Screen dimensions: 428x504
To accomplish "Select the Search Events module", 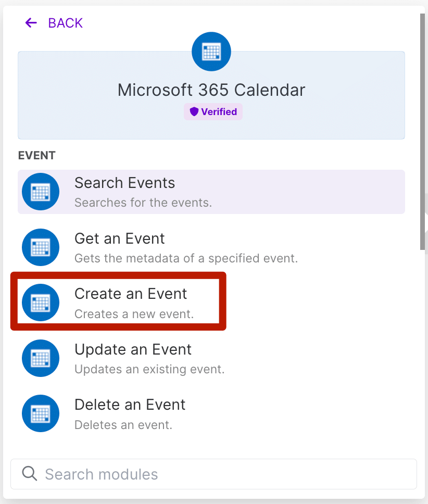I will point(156,192).
